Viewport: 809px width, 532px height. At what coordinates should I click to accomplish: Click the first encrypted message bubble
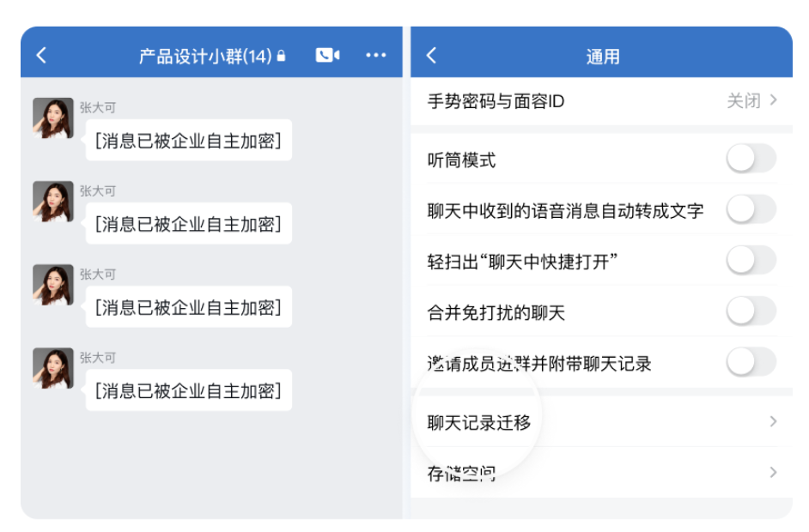point(189,140)
